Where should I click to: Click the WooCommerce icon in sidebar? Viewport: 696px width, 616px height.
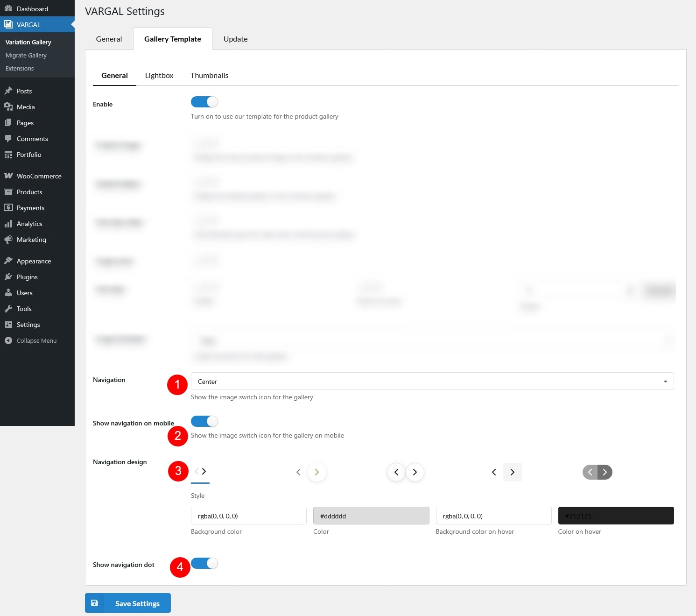[8, 176]
